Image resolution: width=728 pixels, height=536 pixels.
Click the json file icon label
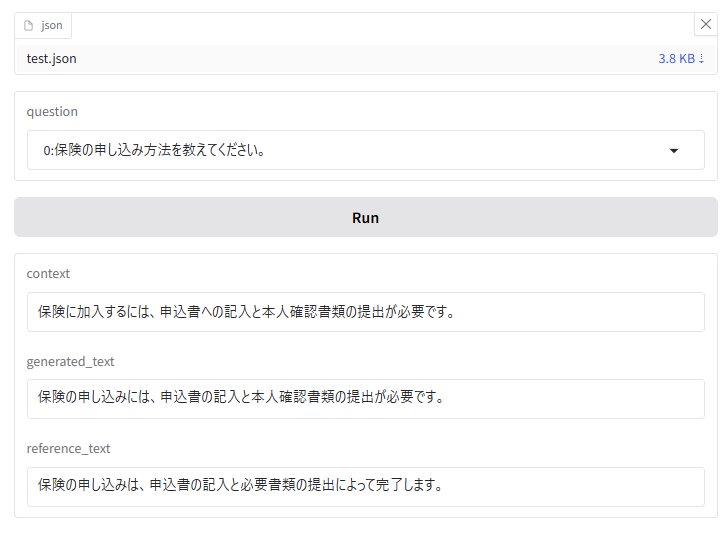click(43, 26)
